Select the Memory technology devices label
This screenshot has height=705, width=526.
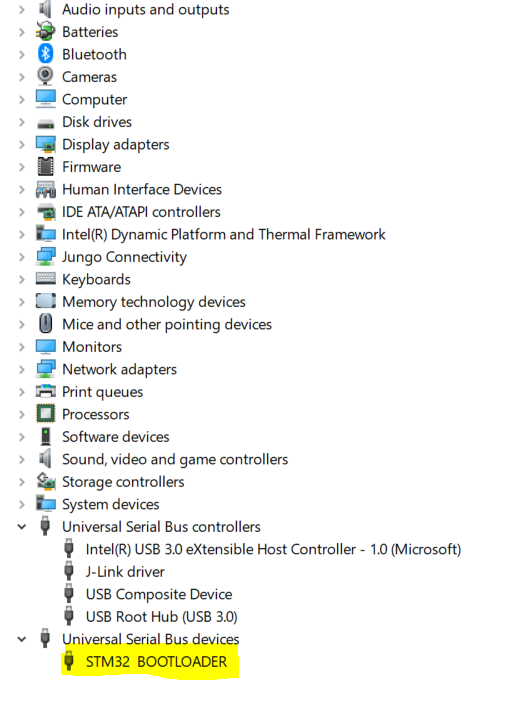coord(154,302)
